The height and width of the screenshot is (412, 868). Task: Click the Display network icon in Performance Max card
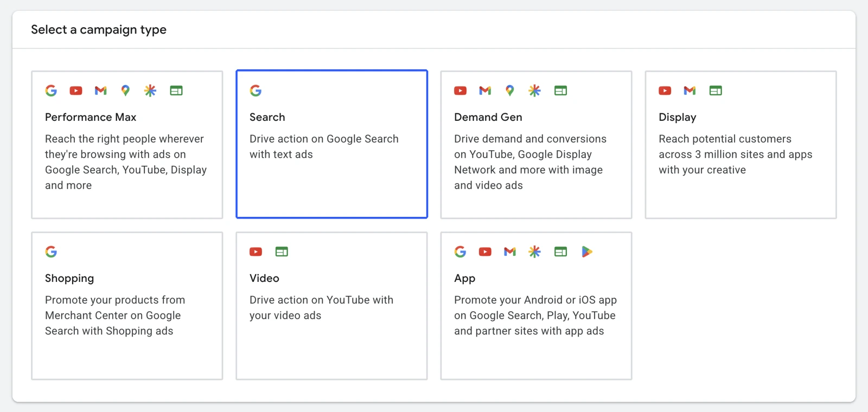coord(176,91)
